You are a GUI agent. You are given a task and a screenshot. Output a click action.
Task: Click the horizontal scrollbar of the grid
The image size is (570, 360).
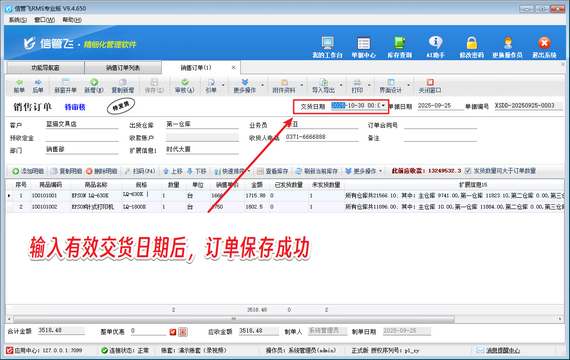[234, 319]
